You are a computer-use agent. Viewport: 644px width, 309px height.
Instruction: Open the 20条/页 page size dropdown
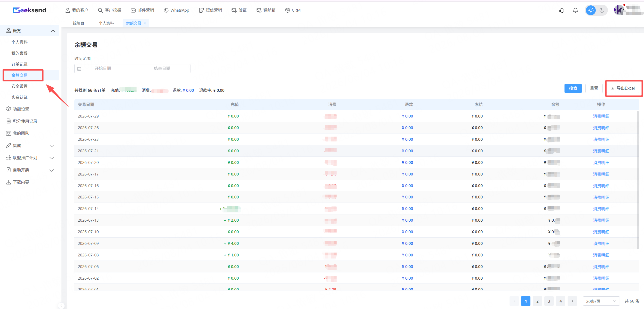601,301
